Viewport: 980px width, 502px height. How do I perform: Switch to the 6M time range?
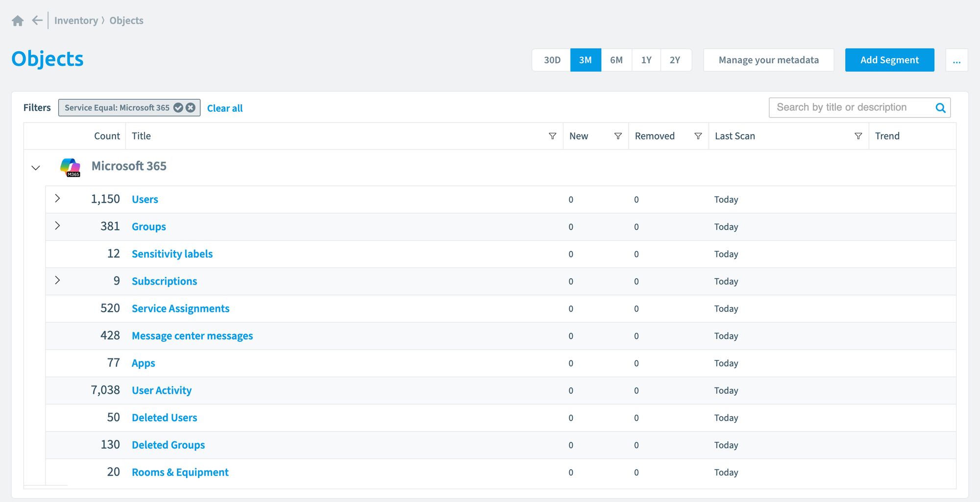tap(616, 60)
